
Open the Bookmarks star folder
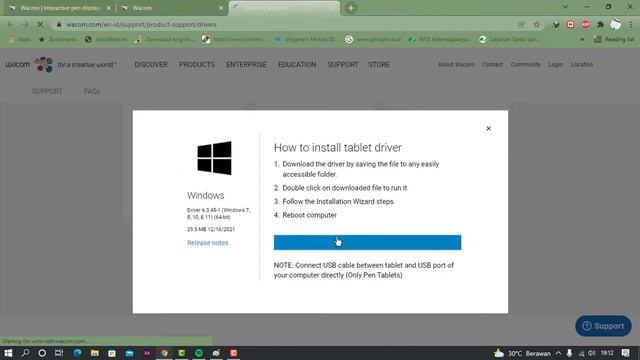pos(58,40)
